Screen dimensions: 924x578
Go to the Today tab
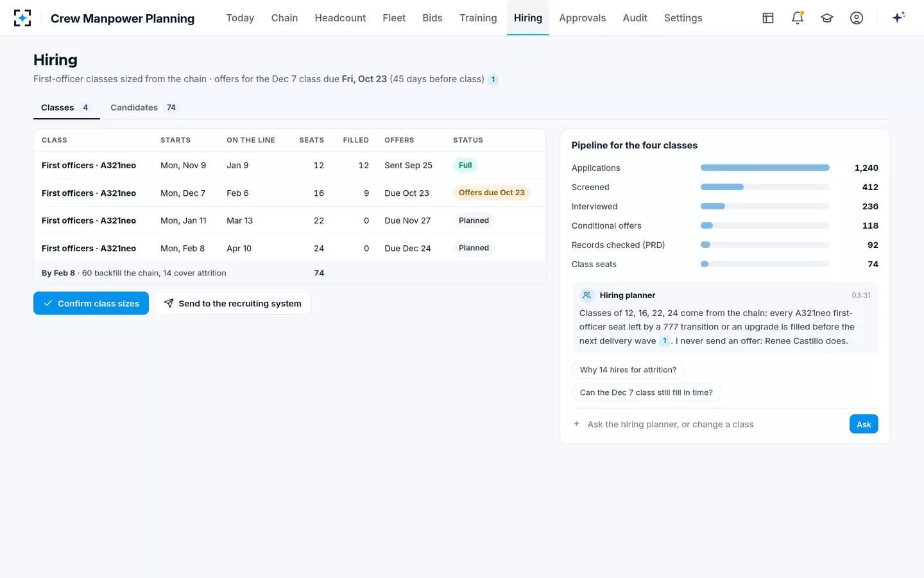click(240, 18)
